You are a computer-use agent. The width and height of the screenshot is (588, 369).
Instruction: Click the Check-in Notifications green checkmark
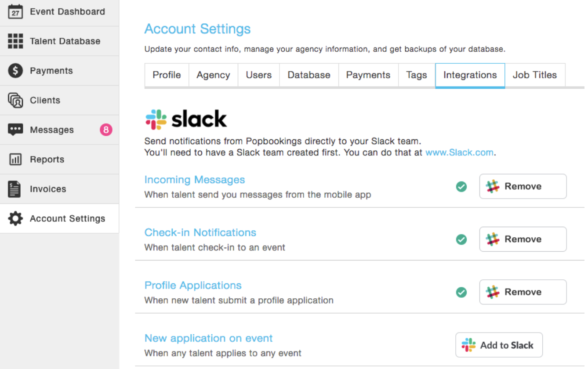pyautogui.click(x=461, y=239)
